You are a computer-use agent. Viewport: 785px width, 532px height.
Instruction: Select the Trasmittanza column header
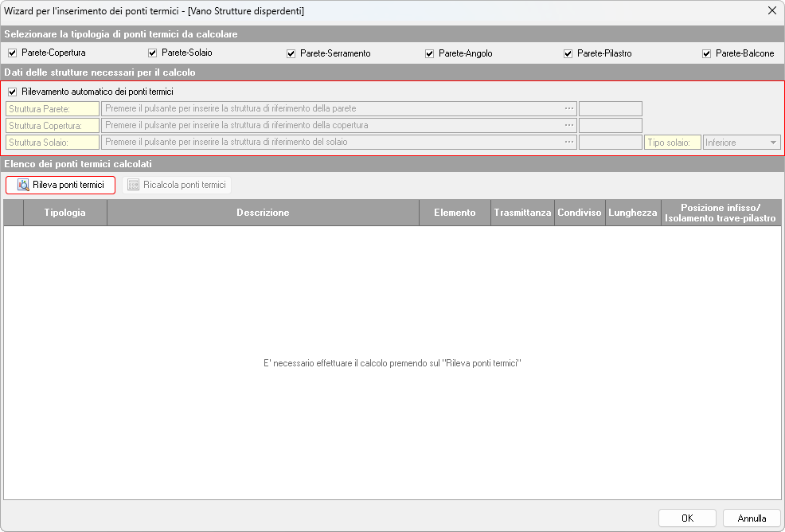522,213
